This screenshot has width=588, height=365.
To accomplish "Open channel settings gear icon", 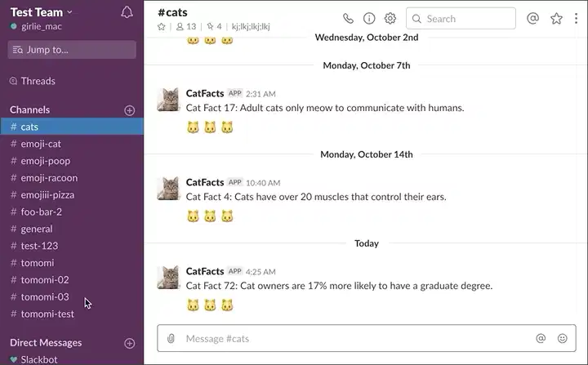I will click(390, 18).
